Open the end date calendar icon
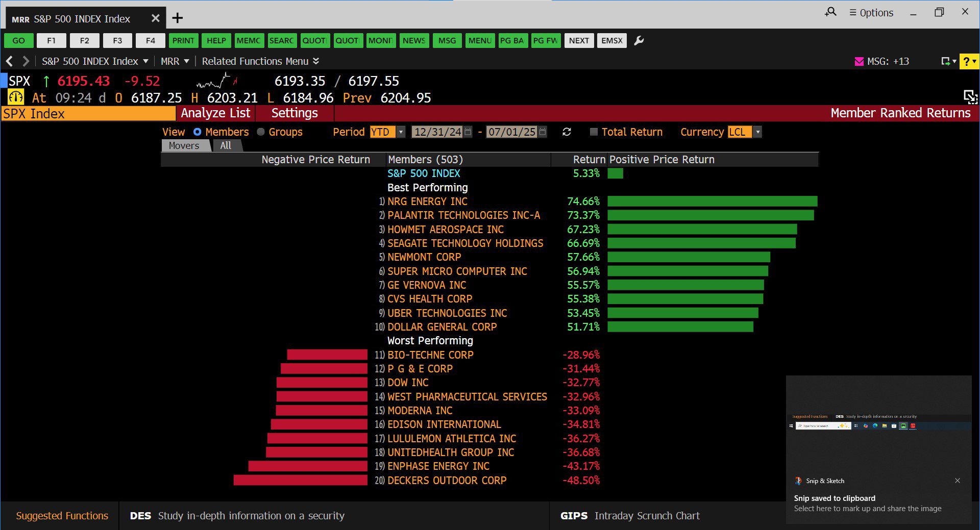 tap(543, 132)
